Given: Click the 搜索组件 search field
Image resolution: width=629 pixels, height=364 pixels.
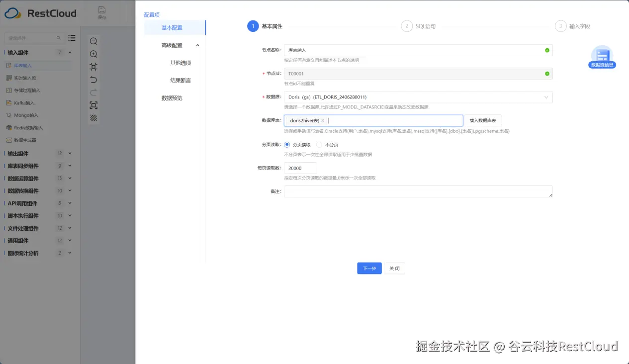Looking at the screenshot, I should (x=34, y=38).
